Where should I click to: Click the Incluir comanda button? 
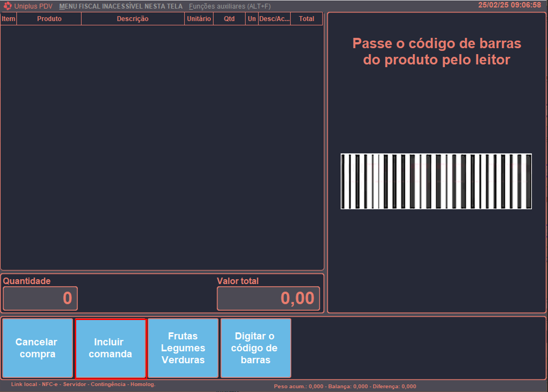[111, 348]
